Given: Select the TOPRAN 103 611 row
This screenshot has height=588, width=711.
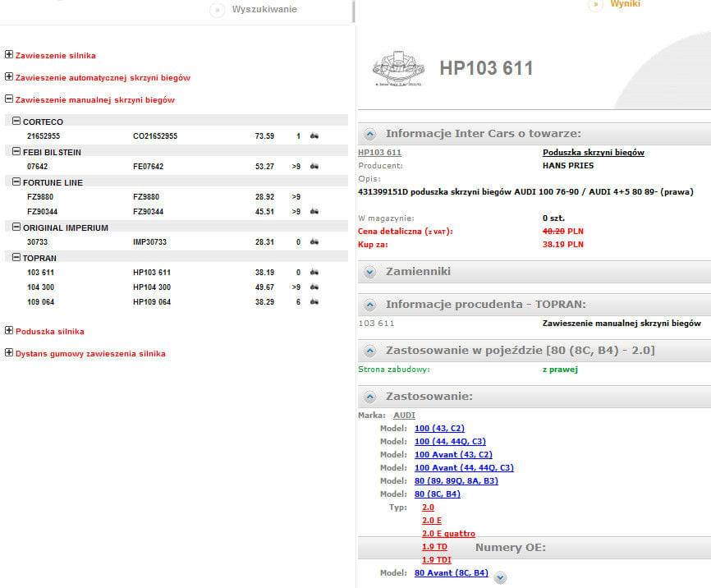Looking at the screenshot, I should click(177, 272).
